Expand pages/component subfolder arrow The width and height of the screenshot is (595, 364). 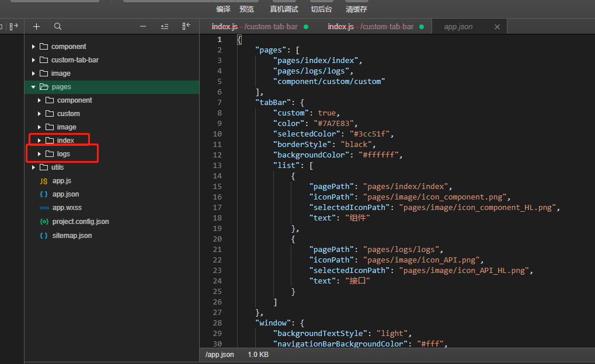tap(39, 100)
